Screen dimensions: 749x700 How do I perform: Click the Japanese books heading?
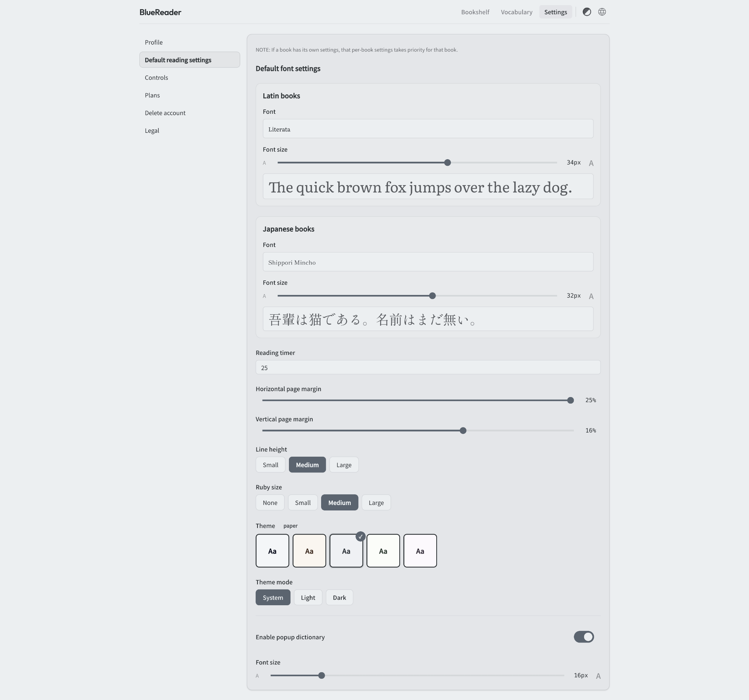289,229
